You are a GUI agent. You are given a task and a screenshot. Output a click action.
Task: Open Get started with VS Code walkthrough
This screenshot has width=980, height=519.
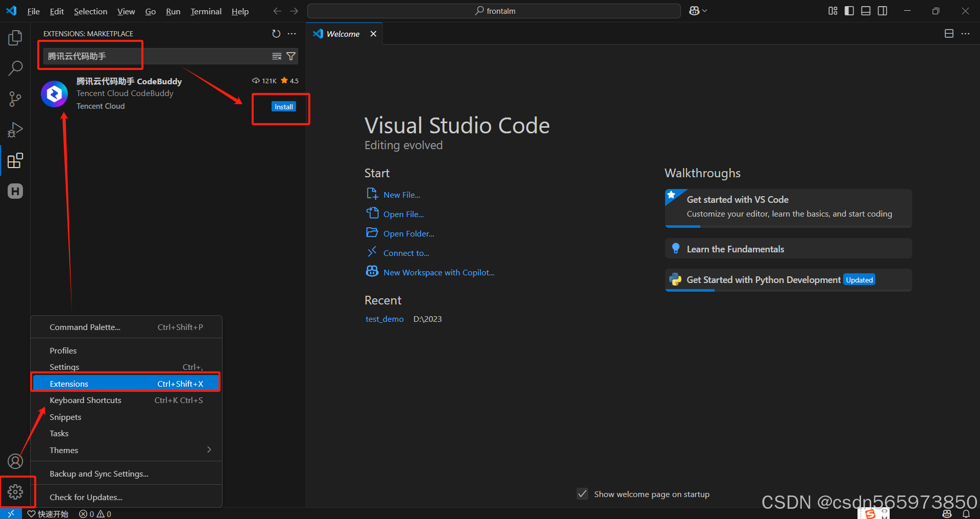788,208
